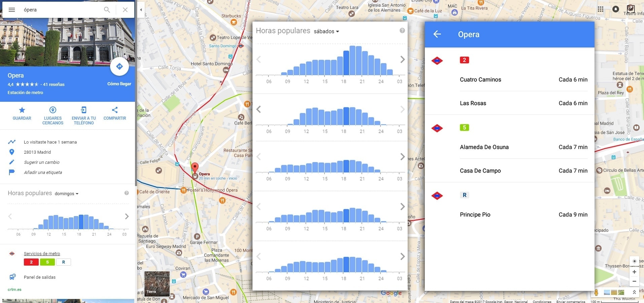Open the notifications bell icon

[616, 9]
